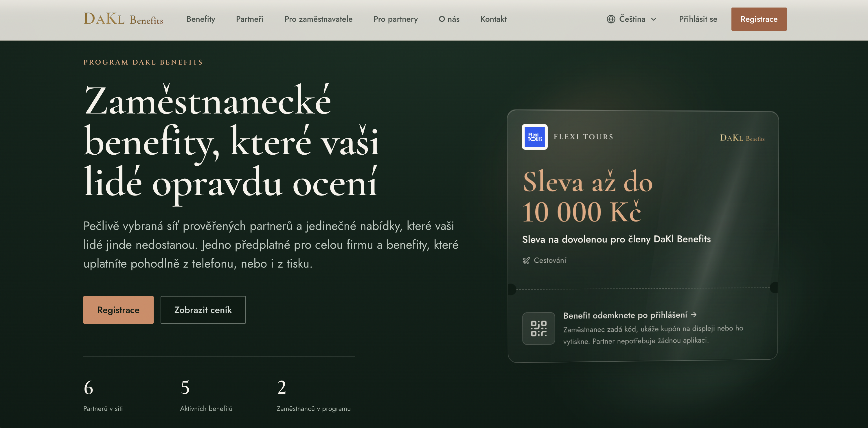Click Přihlásit se link

pyautogui.click(x=698, y=19)
